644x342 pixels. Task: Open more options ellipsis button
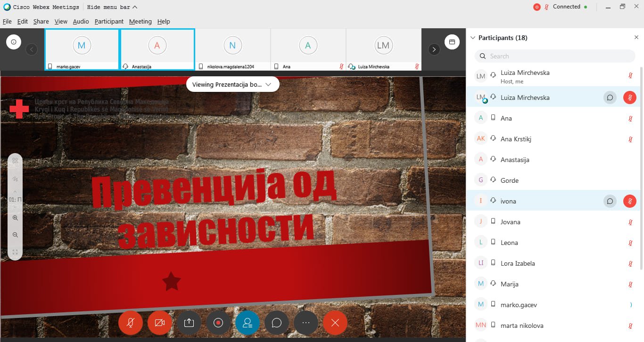[306, 323]
